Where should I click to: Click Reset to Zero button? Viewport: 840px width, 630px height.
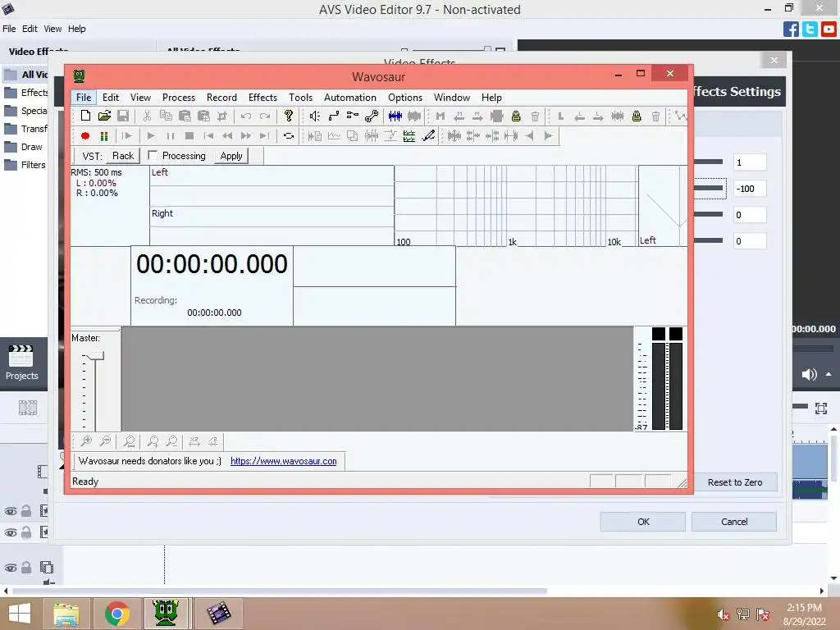734,482
